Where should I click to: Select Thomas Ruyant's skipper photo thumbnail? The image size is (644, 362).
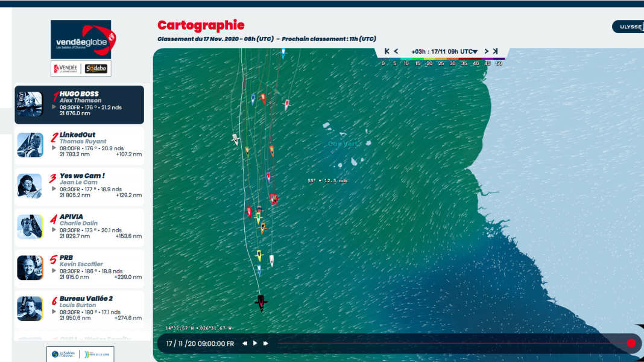click(x=30, y=145)
